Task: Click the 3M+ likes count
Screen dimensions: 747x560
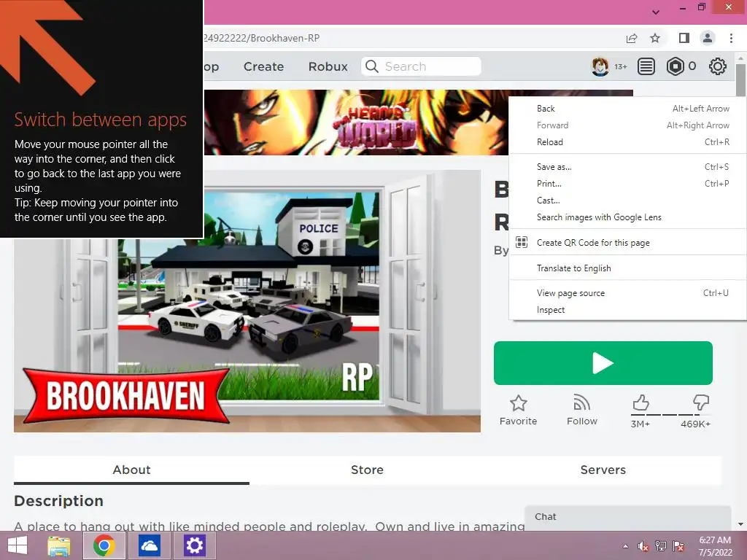Action: coord(640,424)
